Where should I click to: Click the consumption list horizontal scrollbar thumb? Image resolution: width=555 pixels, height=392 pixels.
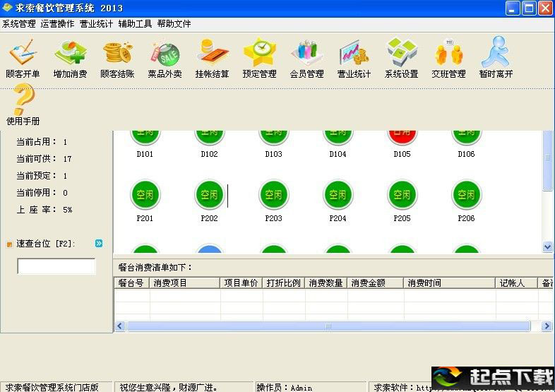point(328,326)
